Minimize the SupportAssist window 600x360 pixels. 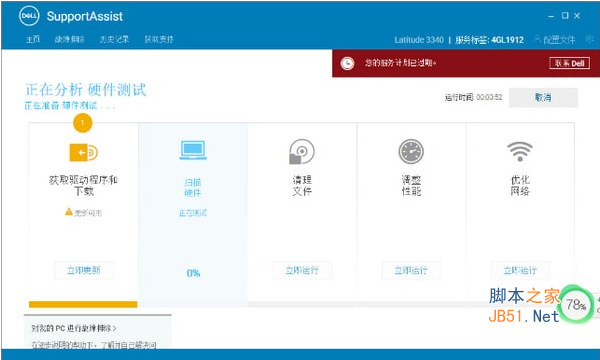[551, 16]
